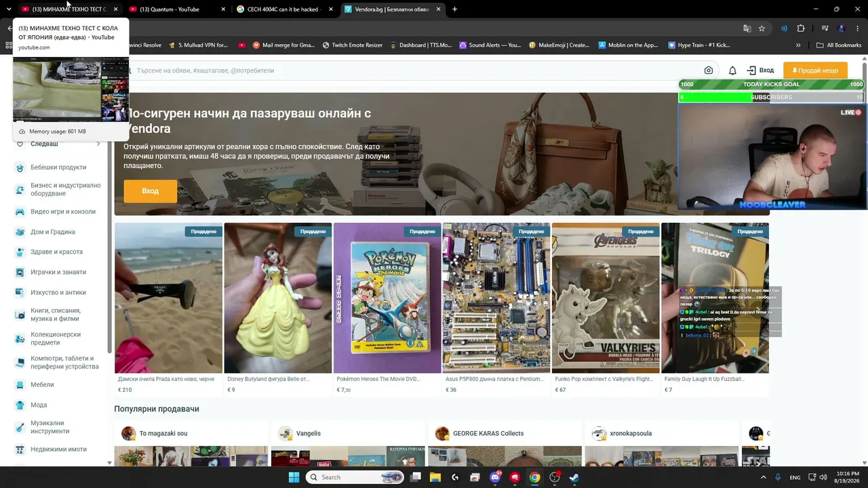Switch to the CECH 4004C Google tab

(283, 9)
